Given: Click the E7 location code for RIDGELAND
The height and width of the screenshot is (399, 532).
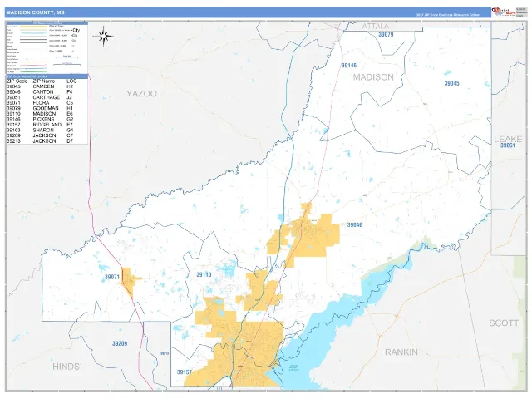Looking at the screenshot, I should (70, 125).
